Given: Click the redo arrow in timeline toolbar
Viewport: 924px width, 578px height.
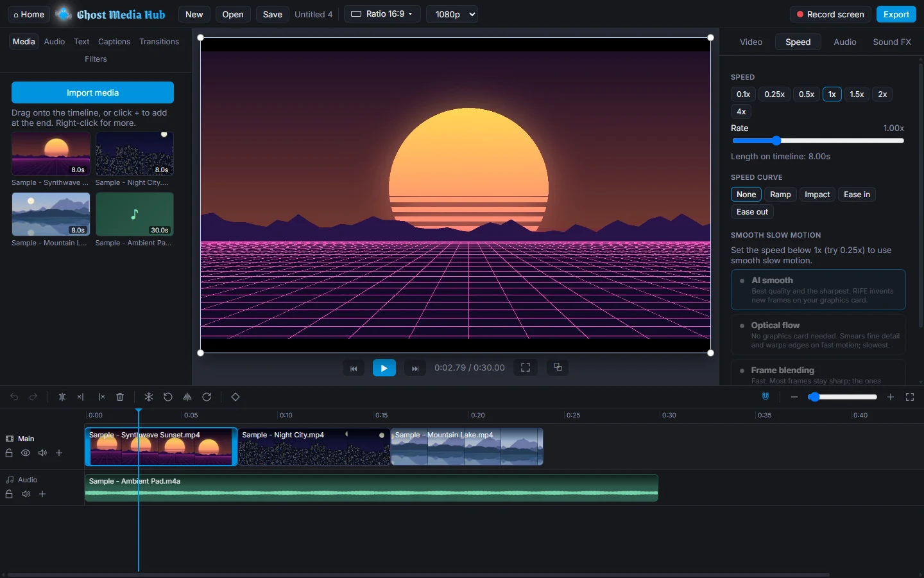Looking at the screenshot, I should pos(33,397).
